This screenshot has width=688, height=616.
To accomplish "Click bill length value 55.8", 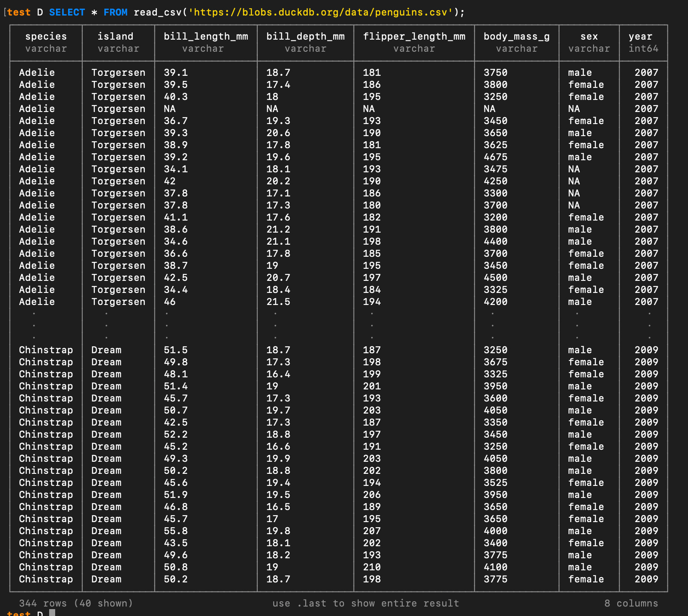I will pyautogui.click(x=176, y=531).
